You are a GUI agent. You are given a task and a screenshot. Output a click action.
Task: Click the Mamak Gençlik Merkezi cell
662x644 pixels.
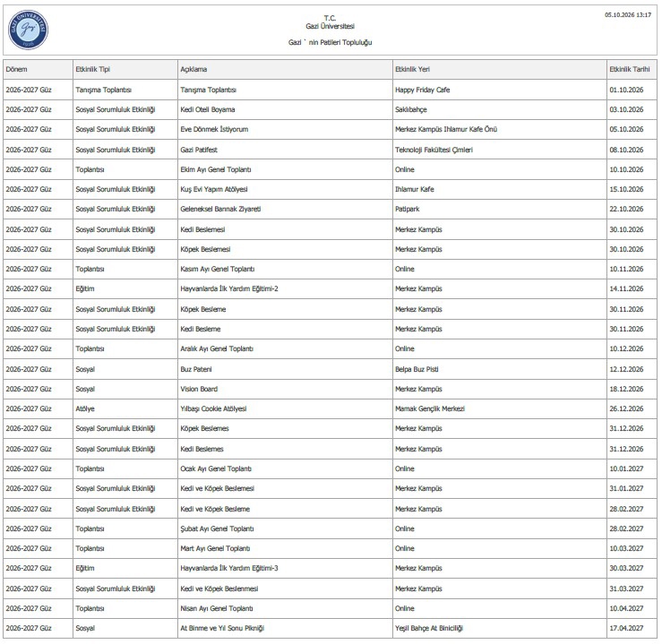click(x=500, y=409)
